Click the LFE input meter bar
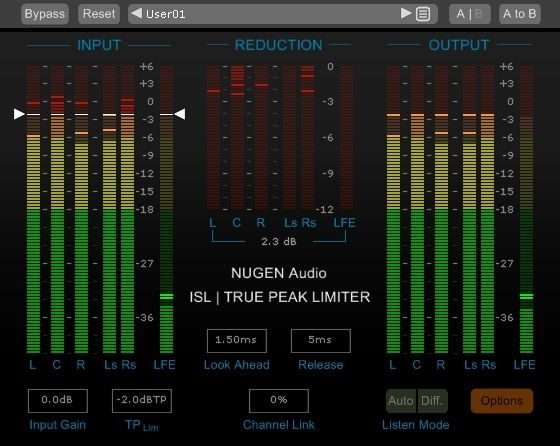This screenshot has width=560, height=446. (x=166, y=209)
